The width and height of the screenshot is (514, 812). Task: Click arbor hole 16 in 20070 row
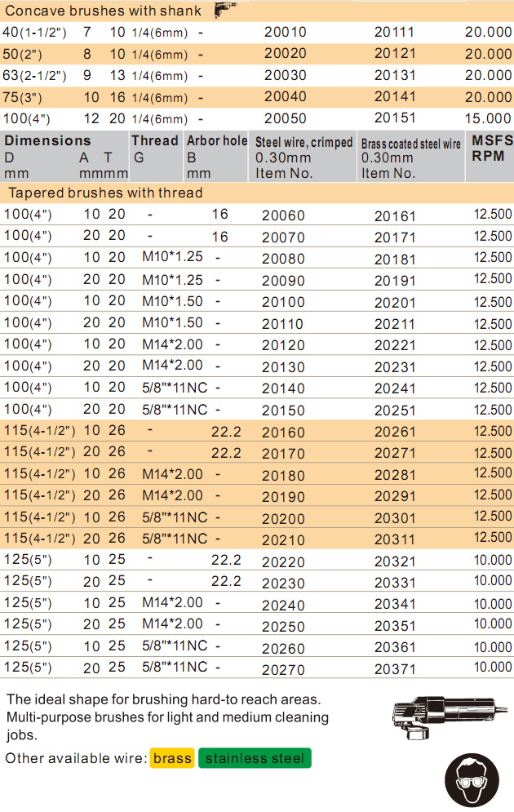[x=220, y=237]
